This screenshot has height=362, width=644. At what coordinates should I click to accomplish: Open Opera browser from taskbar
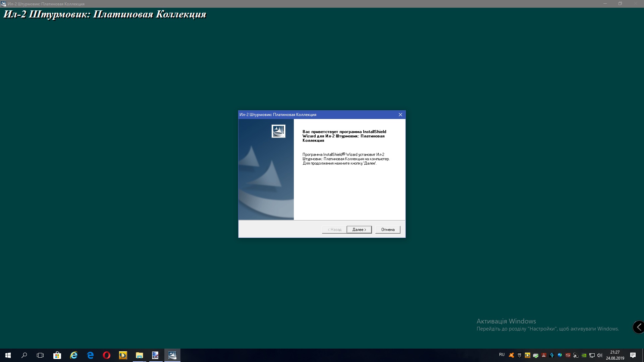click(107, 355)
